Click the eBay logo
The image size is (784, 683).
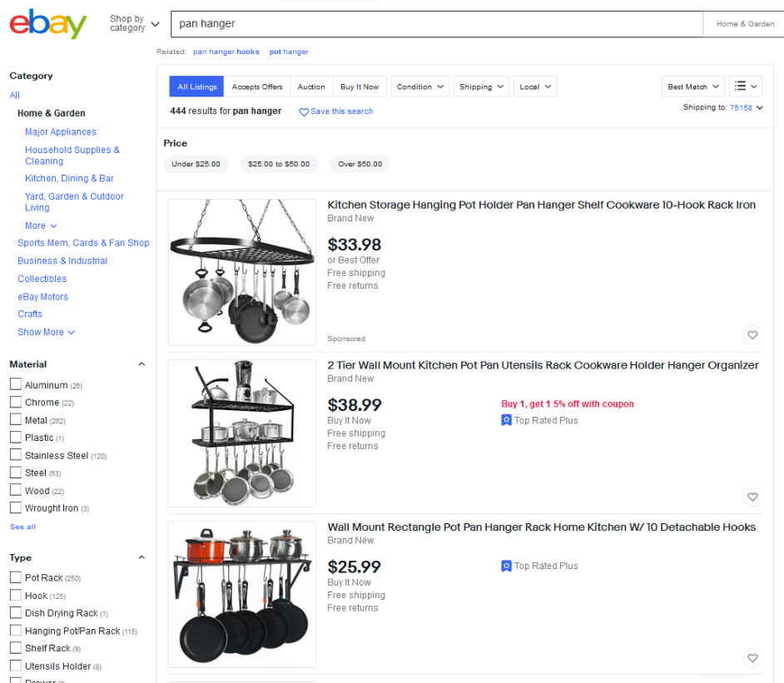pyautogui.click(x=47, y=24)
